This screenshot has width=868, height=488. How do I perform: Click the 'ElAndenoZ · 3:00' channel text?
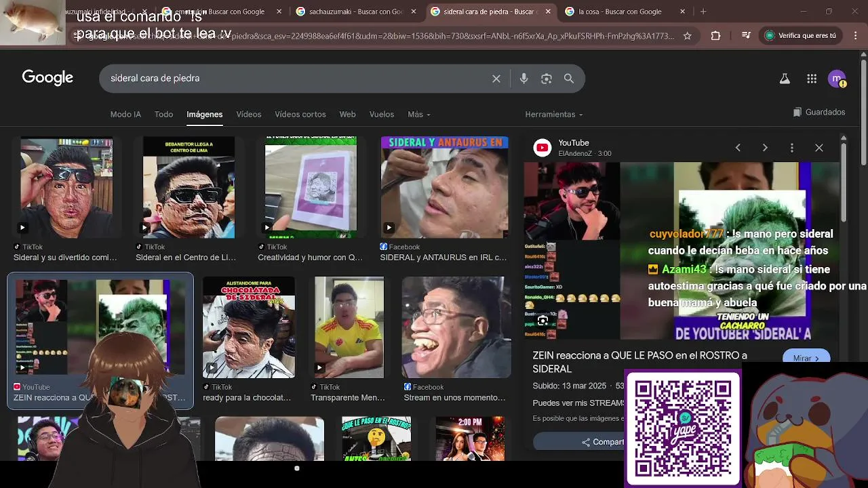click(x=585, y=154)
